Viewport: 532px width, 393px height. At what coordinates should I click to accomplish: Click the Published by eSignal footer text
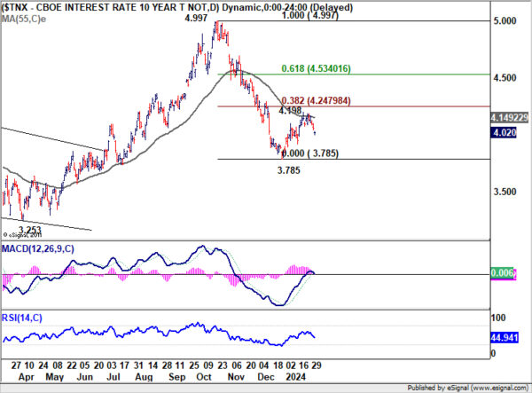468,388
